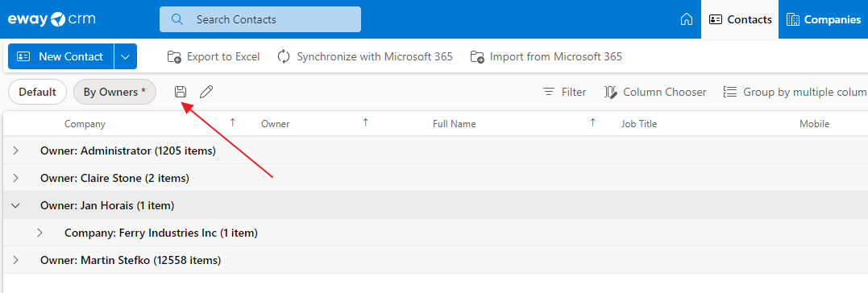
Task: Select the By Owners view
Action: [114, 92]
